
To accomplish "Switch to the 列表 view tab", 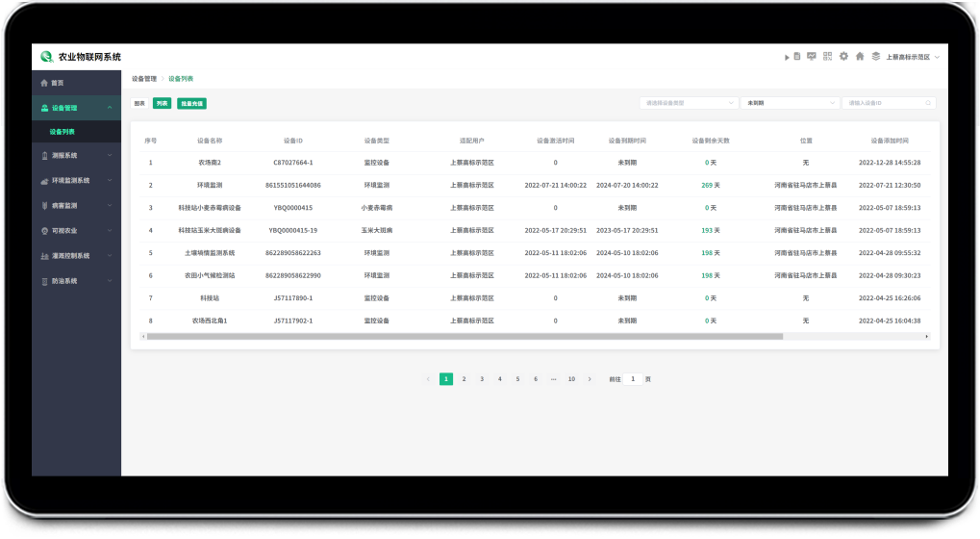I will point(162,104).
